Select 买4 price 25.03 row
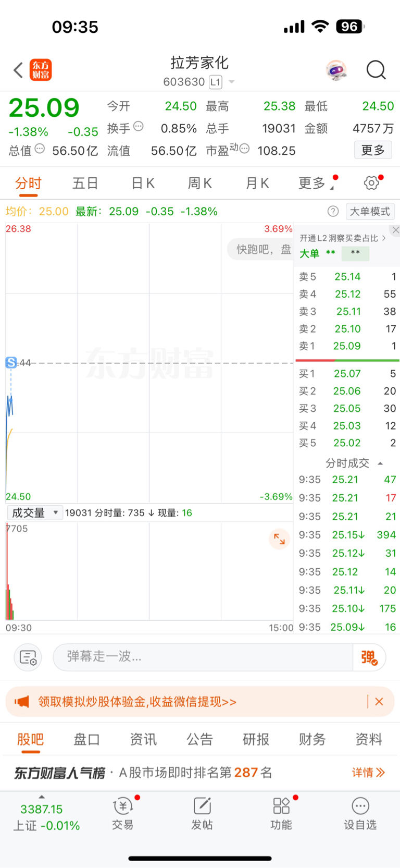Image resolution: width=400 pixels, height=868 pixels. (x=347, y=426)
